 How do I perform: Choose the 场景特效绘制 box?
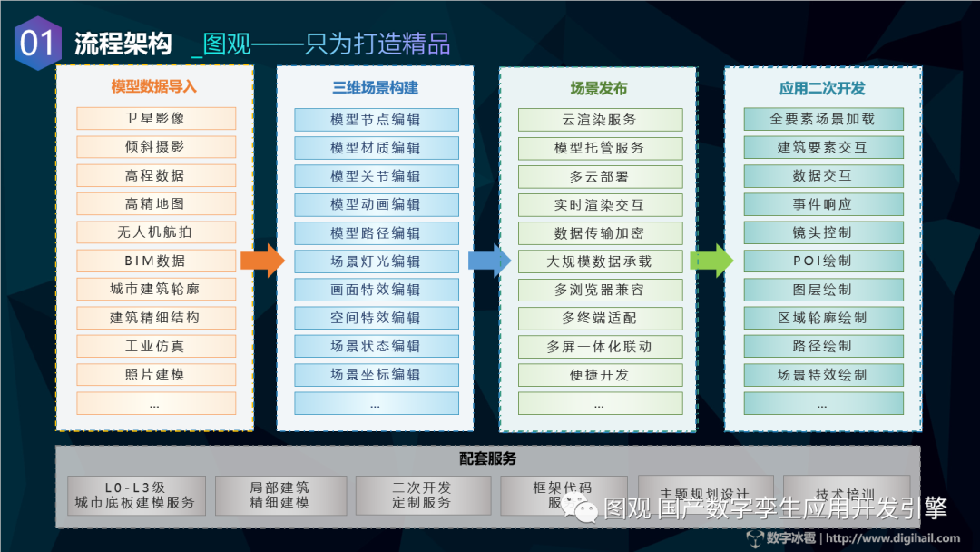(823, 375)
